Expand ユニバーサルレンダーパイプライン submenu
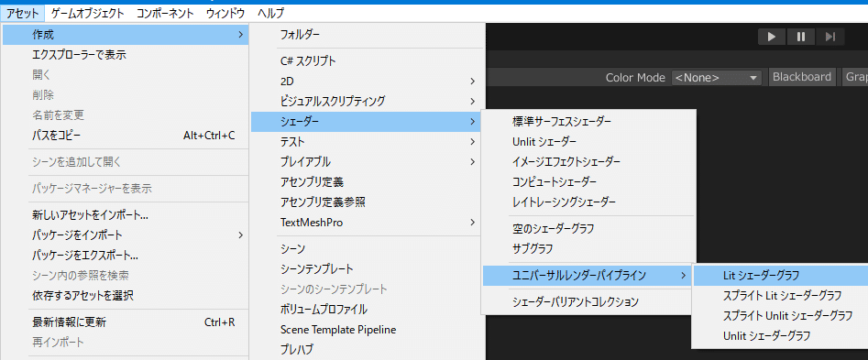 tap(588, 275)
